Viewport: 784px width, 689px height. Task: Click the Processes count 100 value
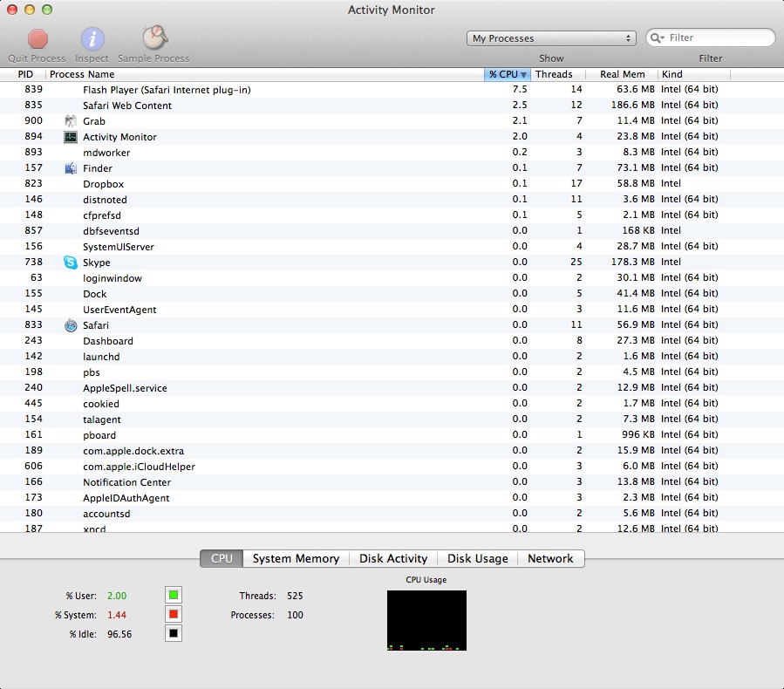295,615
